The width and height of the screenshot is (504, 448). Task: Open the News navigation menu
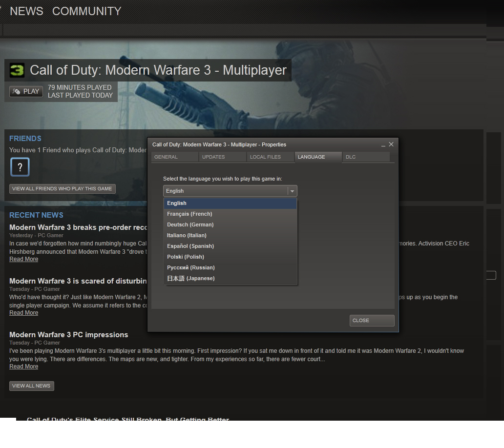26,11
